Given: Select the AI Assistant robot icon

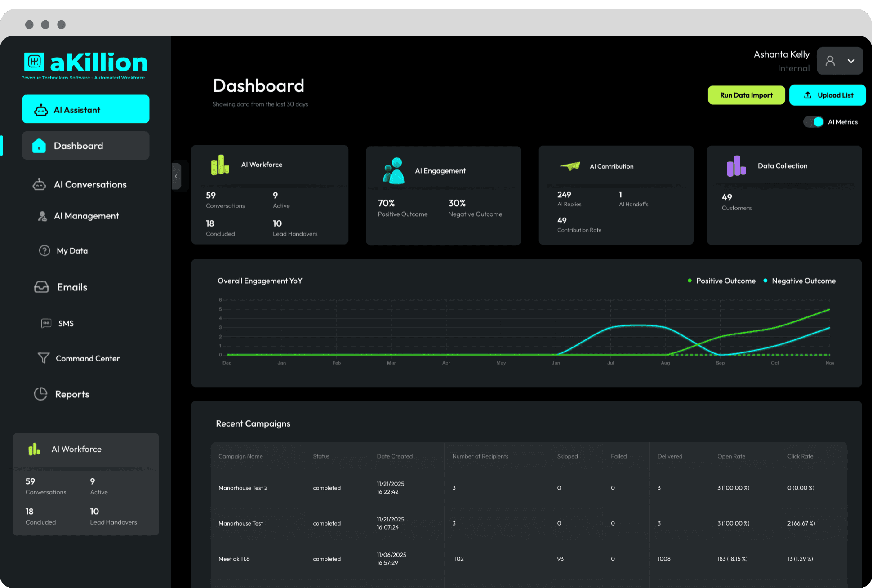Looking at the screenshot, I should tap(41, 109).
